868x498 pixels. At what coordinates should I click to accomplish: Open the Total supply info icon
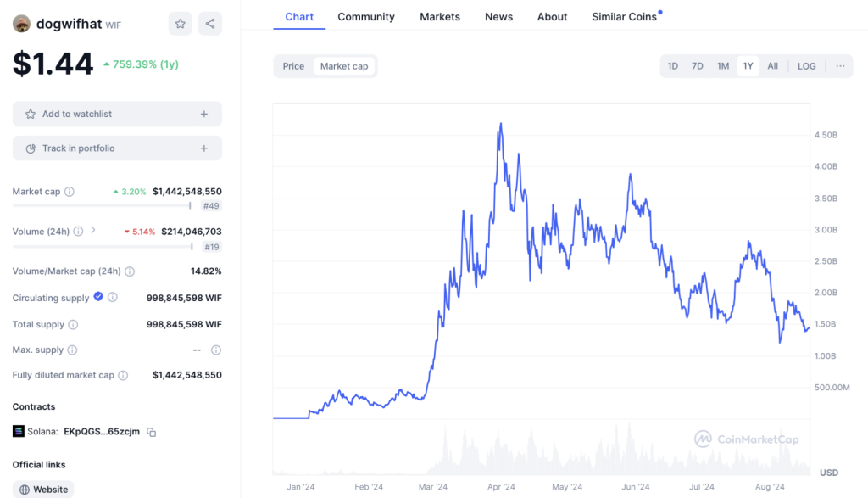pyautogui.click(x=73, y=325)
